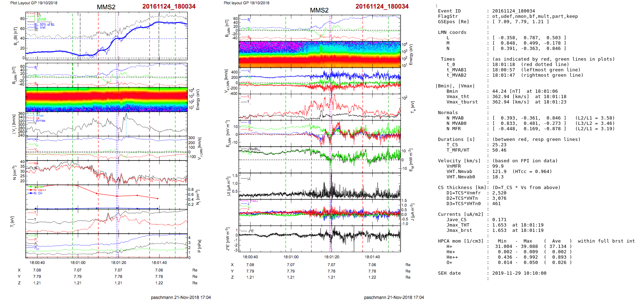Click the SEH date timestamp value
Screen dimensions: 644x300
(519, 273)
